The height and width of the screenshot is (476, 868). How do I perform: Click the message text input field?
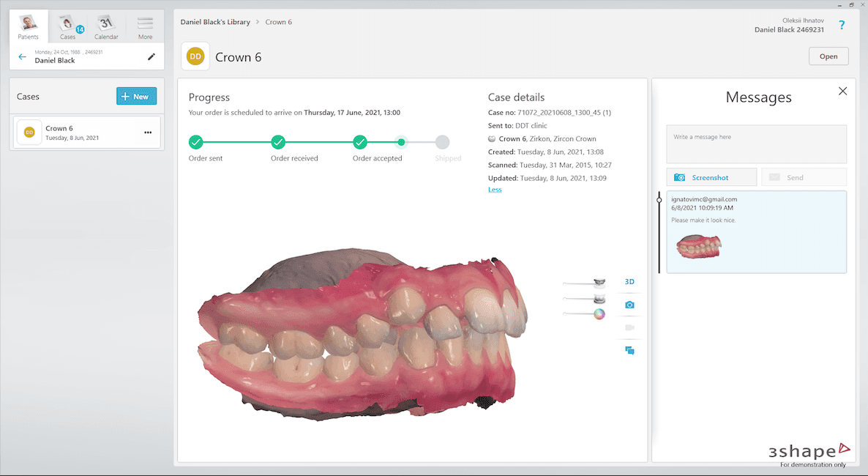coord(756,144)
